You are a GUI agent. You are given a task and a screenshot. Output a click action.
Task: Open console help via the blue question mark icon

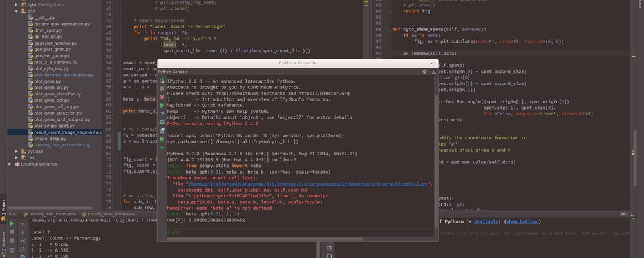(162, 114)
